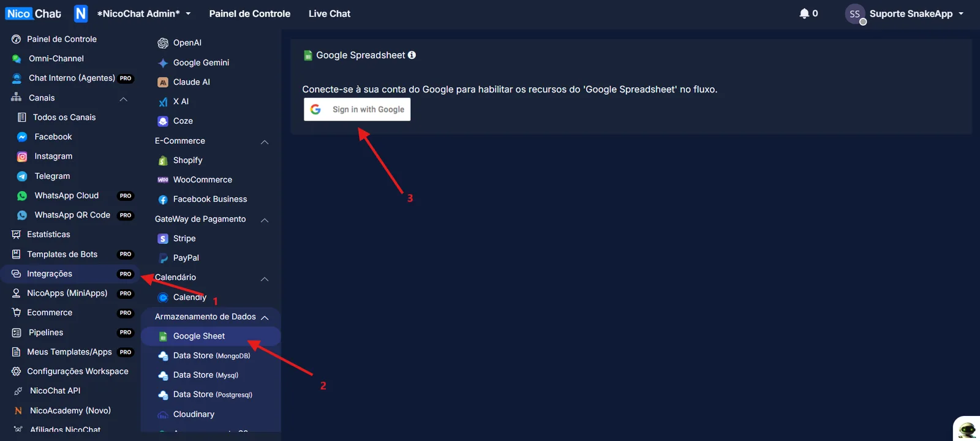980x441 pixels.
Task: Click the WhatsApp Cloud icon
Action: click(x=22, y=196)
